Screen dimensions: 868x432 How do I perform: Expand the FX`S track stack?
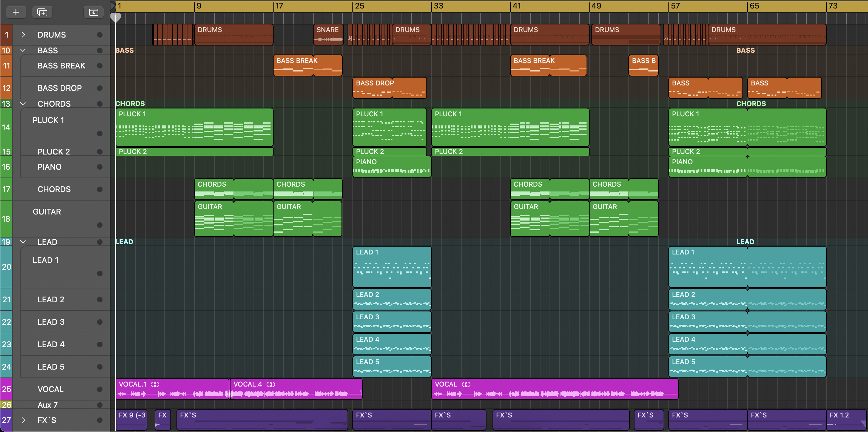coord(23,420)
